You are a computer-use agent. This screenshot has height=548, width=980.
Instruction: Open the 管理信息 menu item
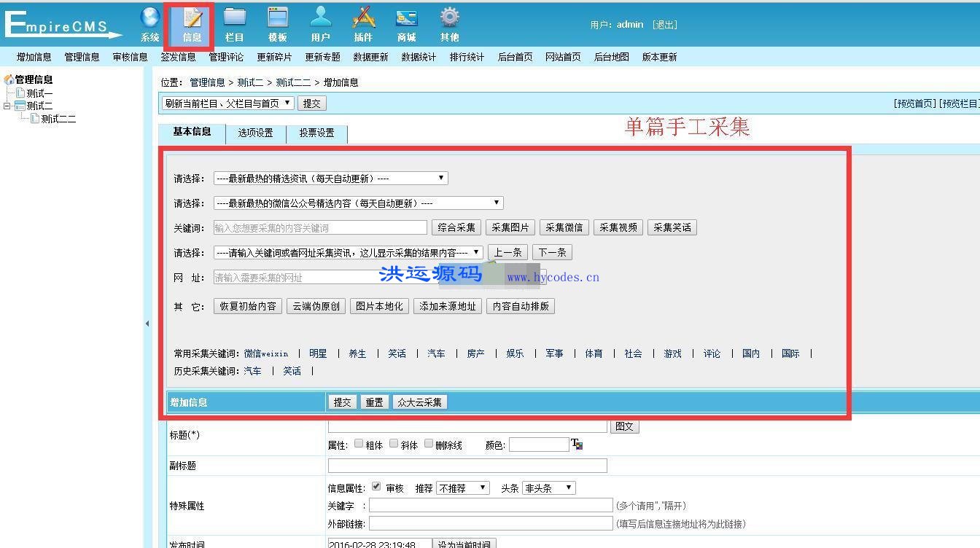click(82, 57)
